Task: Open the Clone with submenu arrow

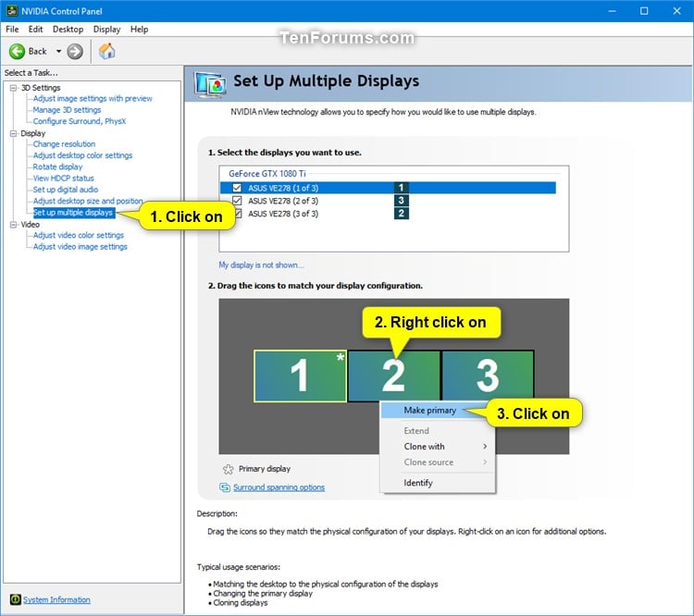Action: 485,446
